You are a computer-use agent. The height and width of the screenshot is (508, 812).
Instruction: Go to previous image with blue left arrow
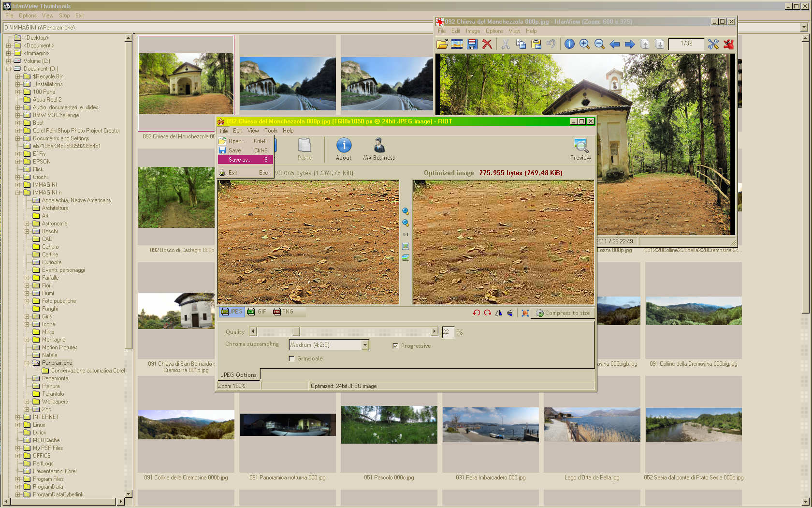click(x=614, y=44)
